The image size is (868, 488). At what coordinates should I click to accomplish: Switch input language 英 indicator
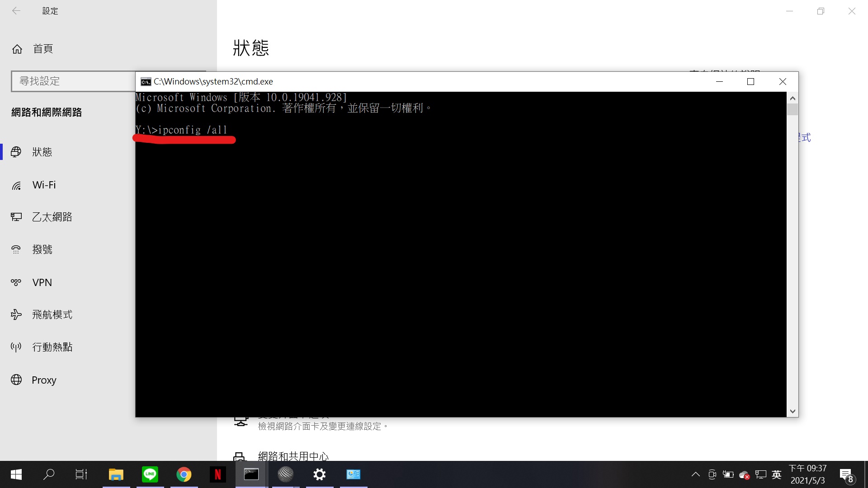click(777, 474)
